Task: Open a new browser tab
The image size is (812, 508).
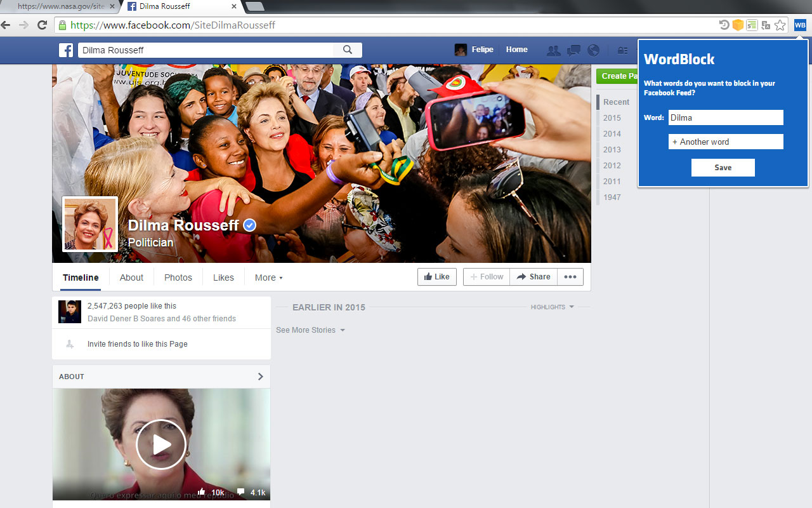Action: [254, 6]
